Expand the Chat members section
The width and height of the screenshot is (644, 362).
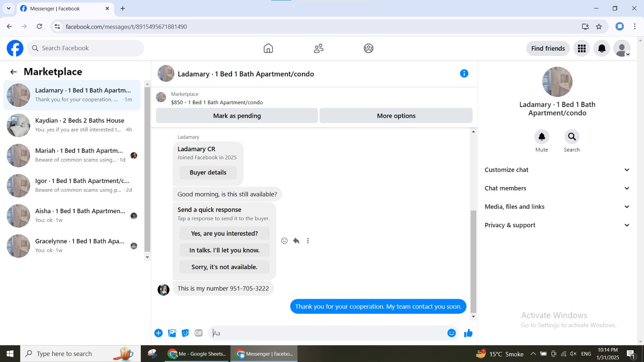point(557,188)
